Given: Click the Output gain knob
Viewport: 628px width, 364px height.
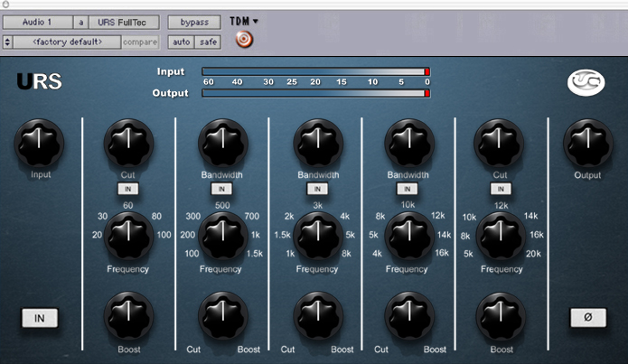Looking at the screenshot, I should pyautogui.click(x=587, y=143).
